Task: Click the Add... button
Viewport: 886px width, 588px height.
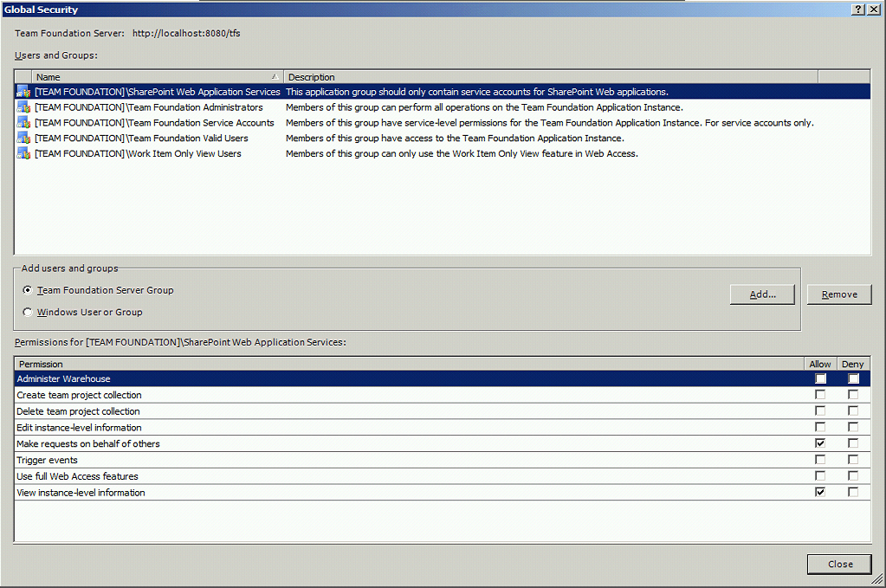Action: pos(762,294)
